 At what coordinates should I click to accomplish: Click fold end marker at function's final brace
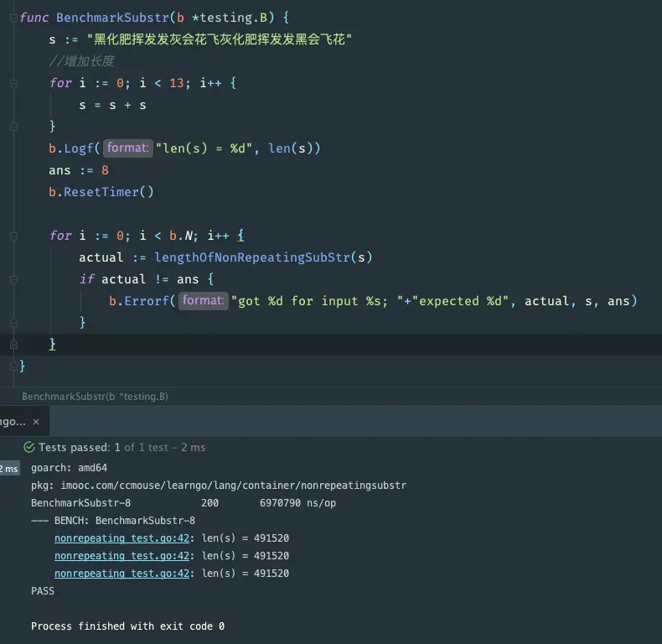coord(13,366)
